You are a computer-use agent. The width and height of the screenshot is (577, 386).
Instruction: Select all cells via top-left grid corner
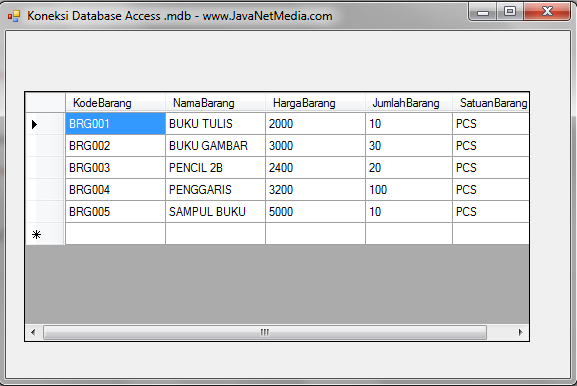pos(45,103)
